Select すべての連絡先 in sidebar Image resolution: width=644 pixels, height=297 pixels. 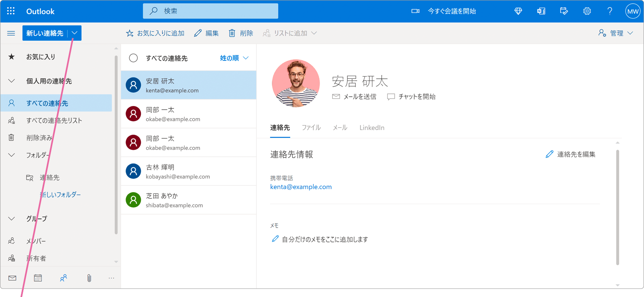(x=56, y=103)
